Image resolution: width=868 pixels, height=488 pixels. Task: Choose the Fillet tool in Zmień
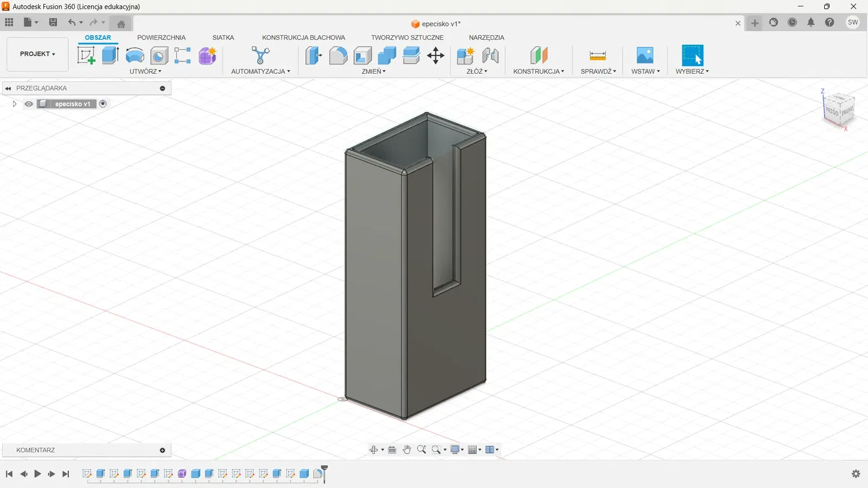coord(338,55)
